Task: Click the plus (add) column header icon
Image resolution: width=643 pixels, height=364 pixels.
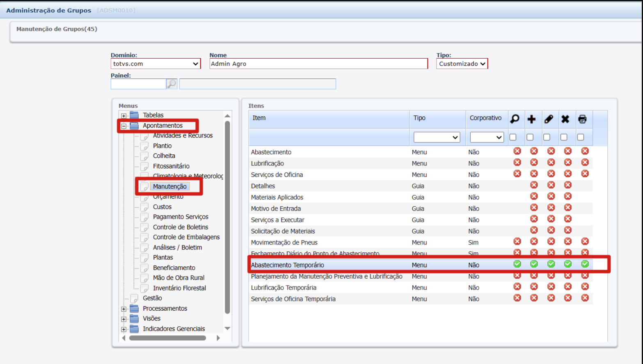Action: pyautogui.click(x=531, y=119)
